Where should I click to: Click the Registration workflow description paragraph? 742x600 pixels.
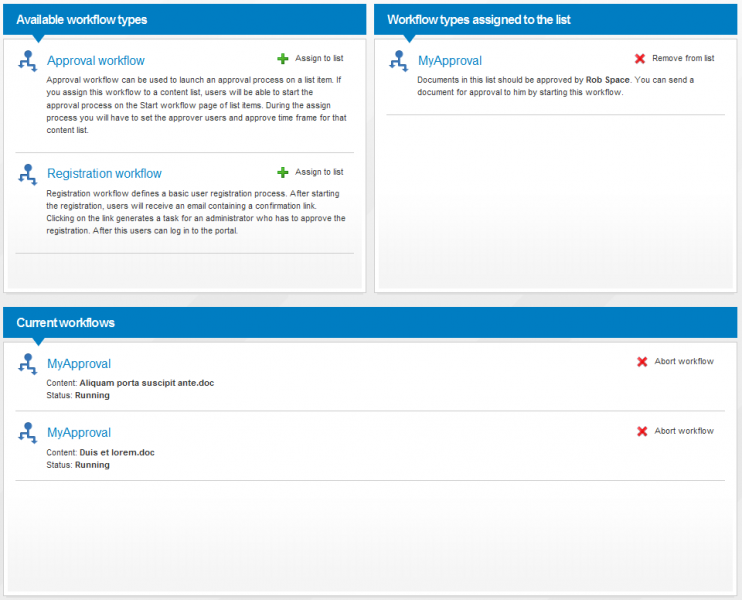click(196, 212)
